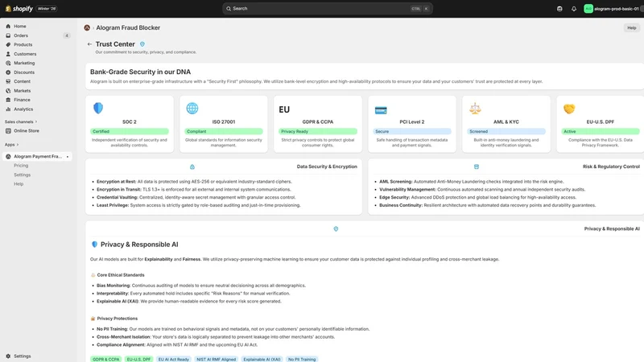Click the Orders count badge 4
The height and width of the screenshot is (362, 644).
67,35
